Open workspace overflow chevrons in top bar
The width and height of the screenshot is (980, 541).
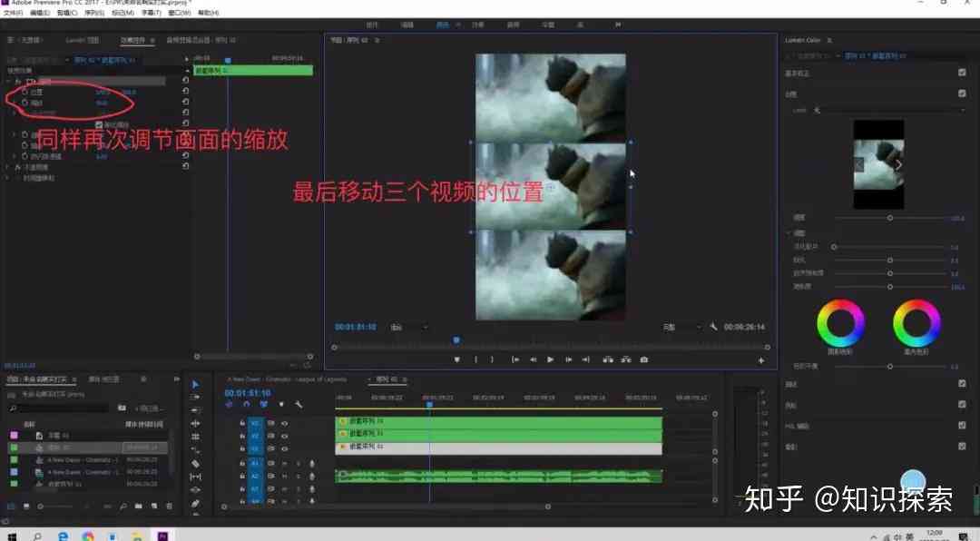coord(618,25)
